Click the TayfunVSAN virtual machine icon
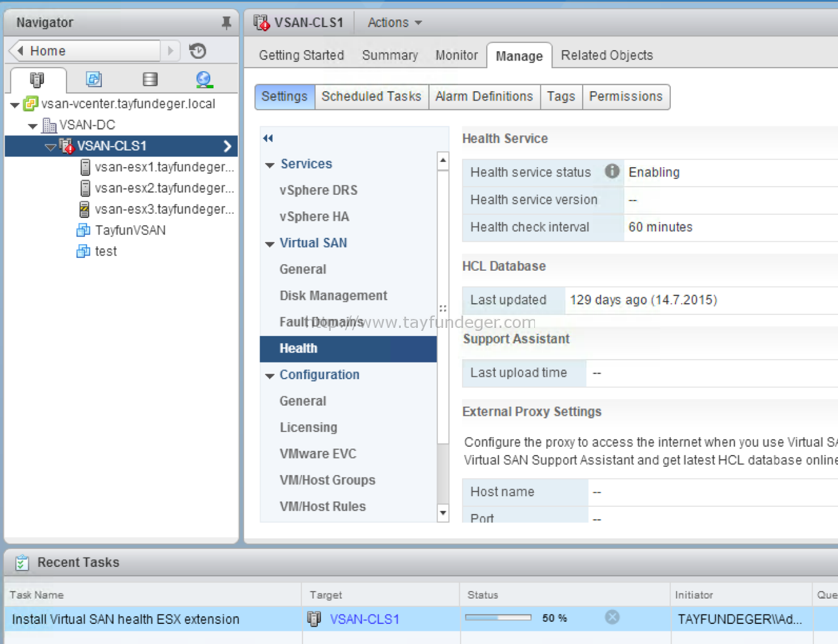 click(x=84, y=230)
